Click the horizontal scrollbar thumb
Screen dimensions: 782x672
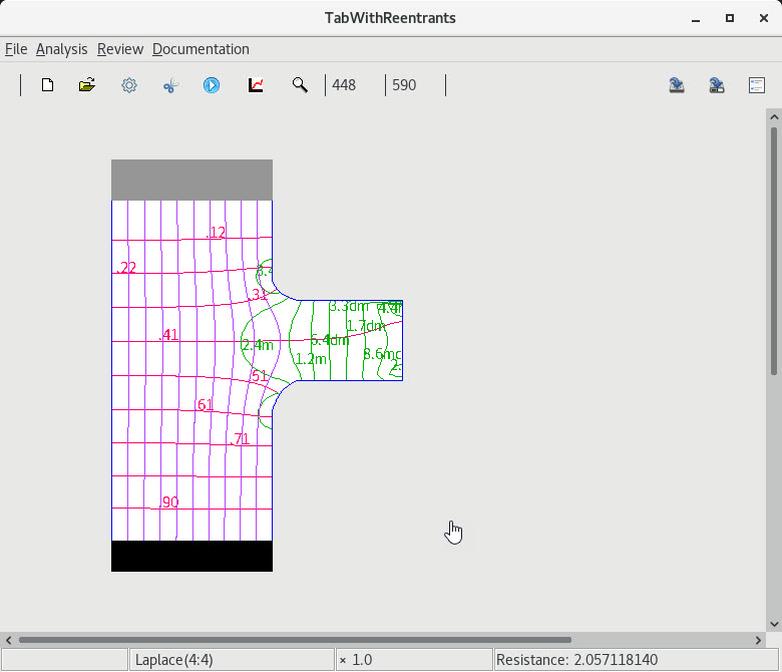(295, 640)
